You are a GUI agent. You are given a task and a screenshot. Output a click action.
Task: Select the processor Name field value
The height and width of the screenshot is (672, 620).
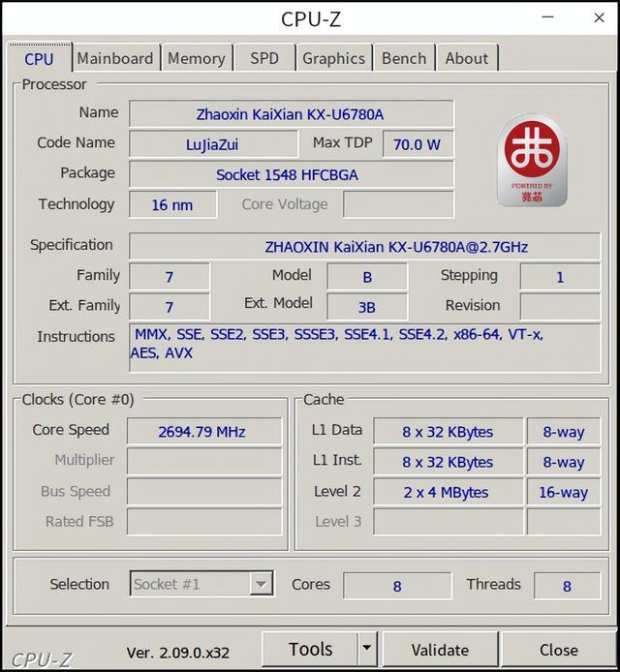tap(292, 114)
